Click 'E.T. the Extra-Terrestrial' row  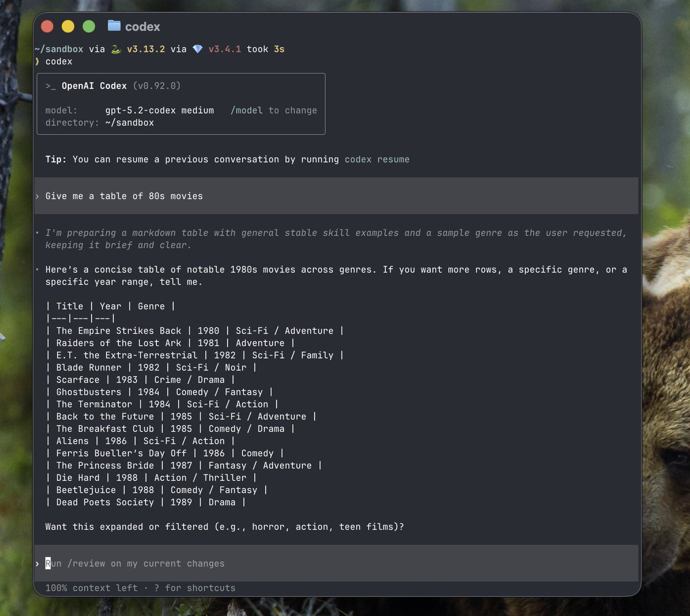point(195,355)
